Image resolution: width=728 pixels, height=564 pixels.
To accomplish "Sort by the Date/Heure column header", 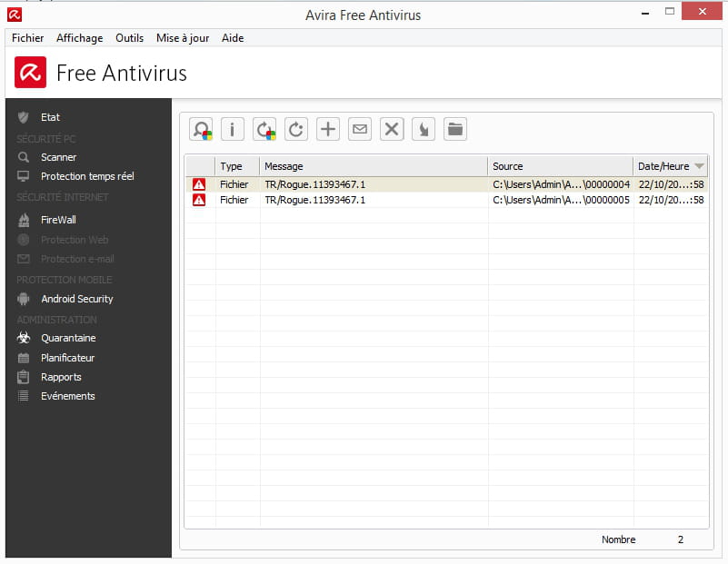I will pyautogui.click(x=671, y=166).
